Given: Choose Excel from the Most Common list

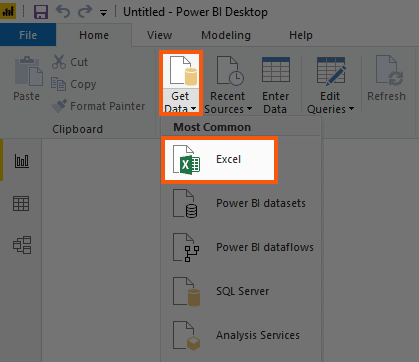Looking at the screenshot, I should point(219,160).
